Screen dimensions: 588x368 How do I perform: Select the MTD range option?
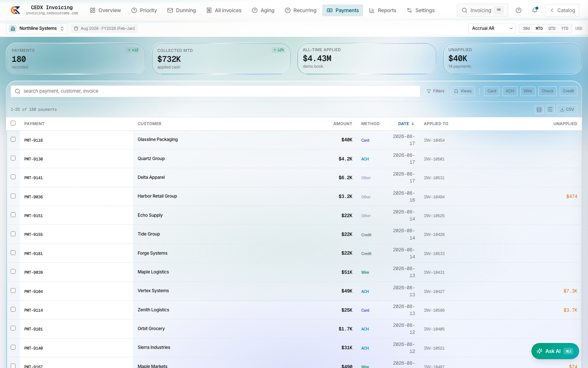[x=539, y=28]
